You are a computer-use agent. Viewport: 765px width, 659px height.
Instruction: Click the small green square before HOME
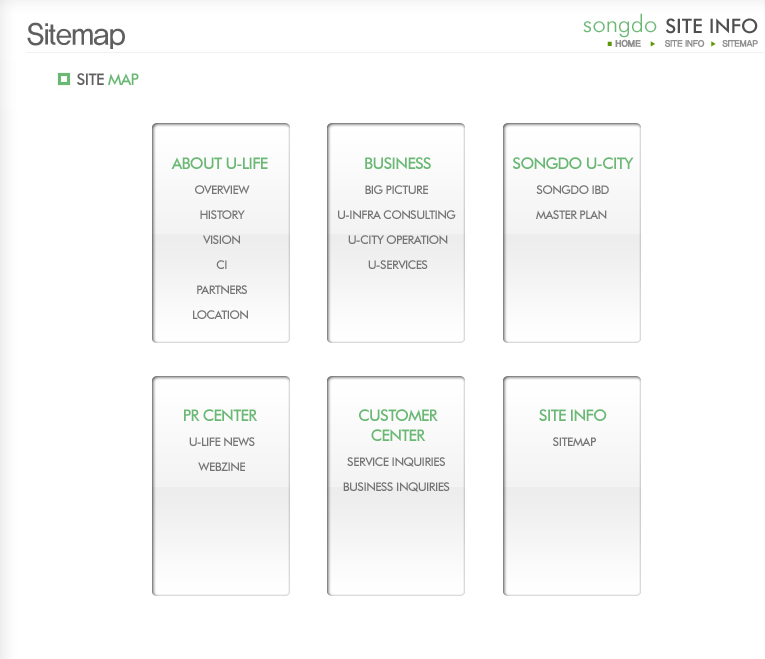(609, 44)
